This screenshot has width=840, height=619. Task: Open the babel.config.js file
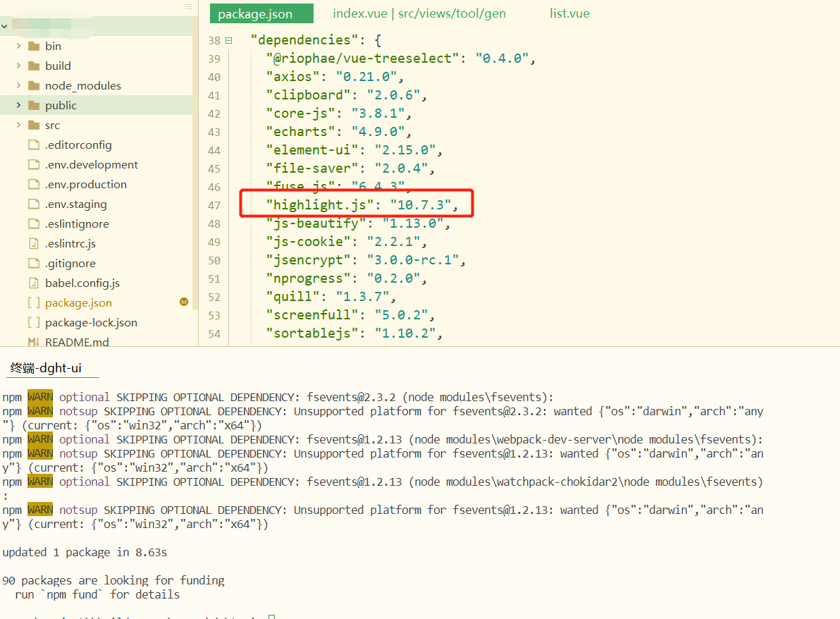coord(82,283)
